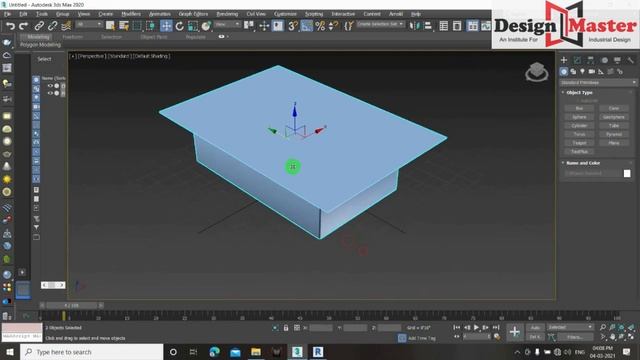Open the Create command panel tab

564,60
